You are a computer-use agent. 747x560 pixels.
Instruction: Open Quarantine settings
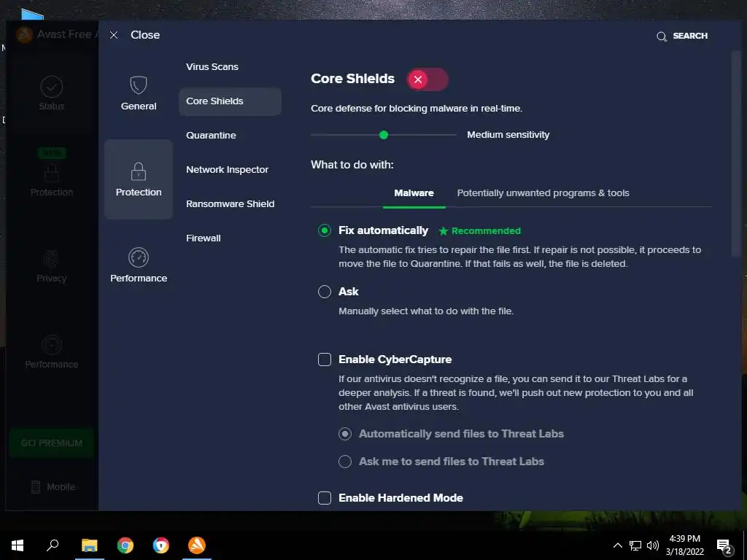click(x=211, y=135)
